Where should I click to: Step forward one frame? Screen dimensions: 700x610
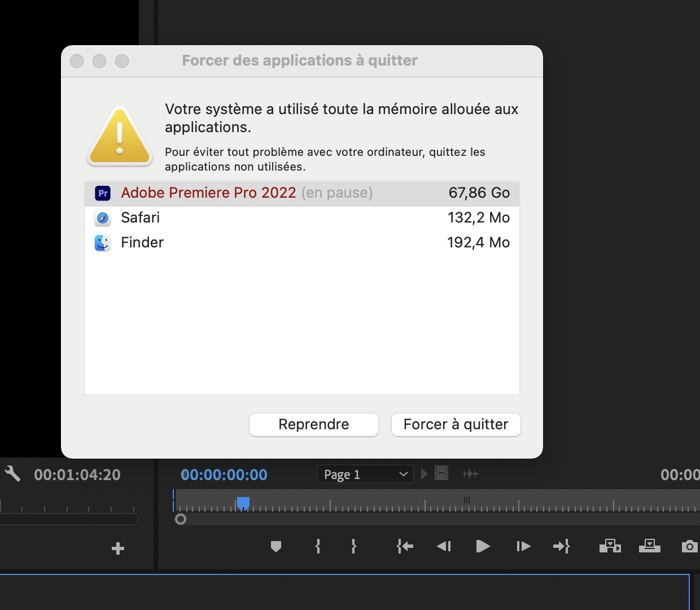coord(524,546)
